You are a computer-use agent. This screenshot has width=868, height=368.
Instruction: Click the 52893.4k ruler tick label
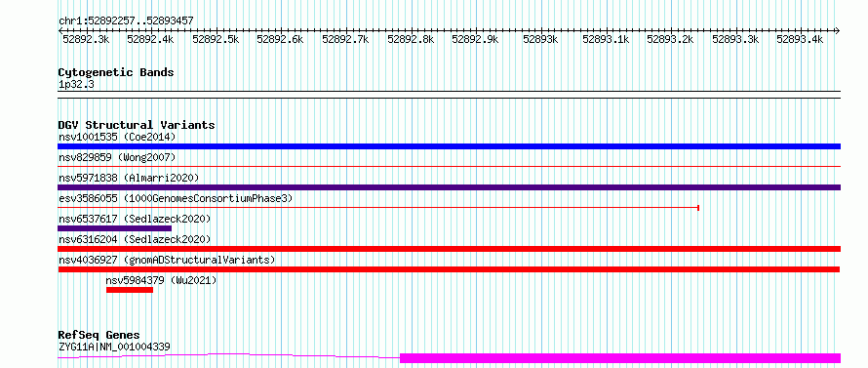tap(800, 39)
